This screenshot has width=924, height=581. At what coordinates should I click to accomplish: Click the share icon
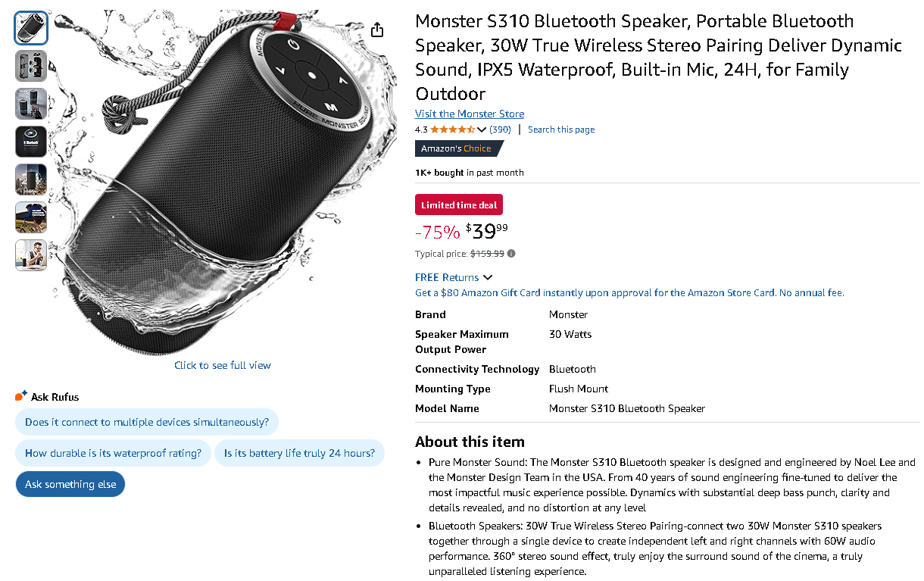tap(377, 29)
